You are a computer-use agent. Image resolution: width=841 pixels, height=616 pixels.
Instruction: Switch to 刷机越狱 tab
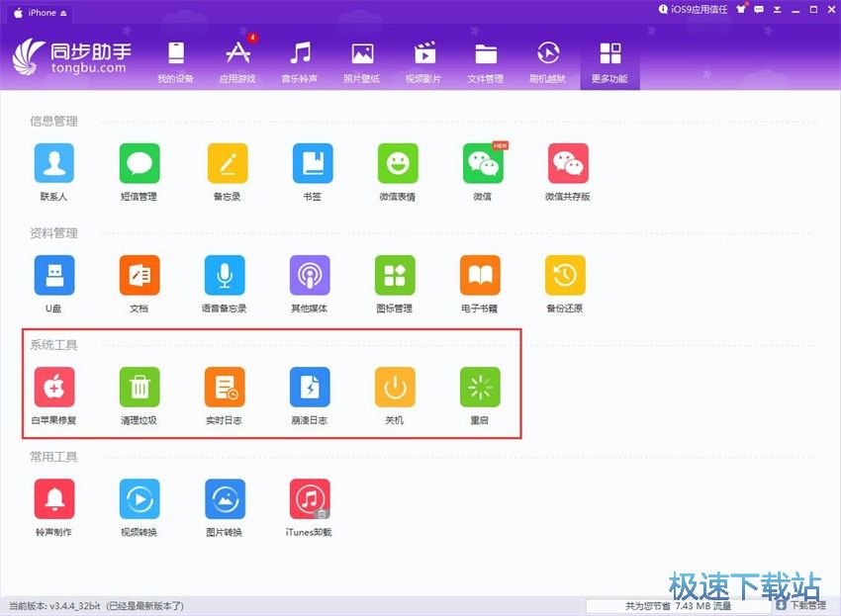[547, 62]
